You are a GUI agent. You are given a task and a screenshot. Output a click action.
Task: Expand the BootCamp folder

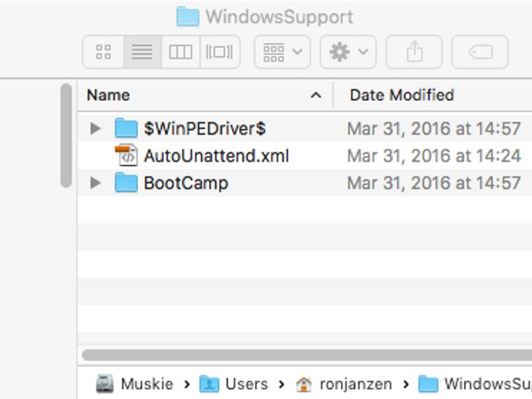[96, 183]
